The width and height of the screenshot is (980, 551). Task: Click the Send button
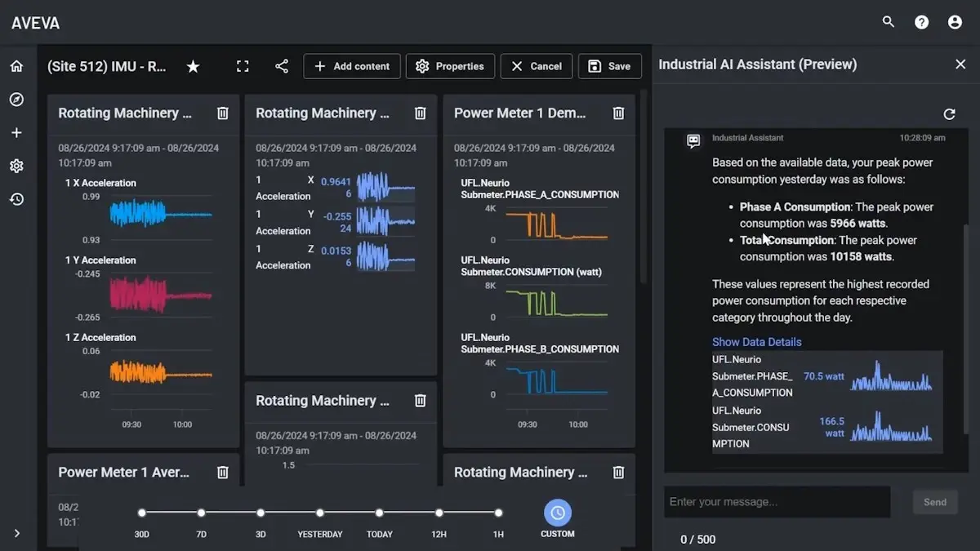[x=935, y=502]
